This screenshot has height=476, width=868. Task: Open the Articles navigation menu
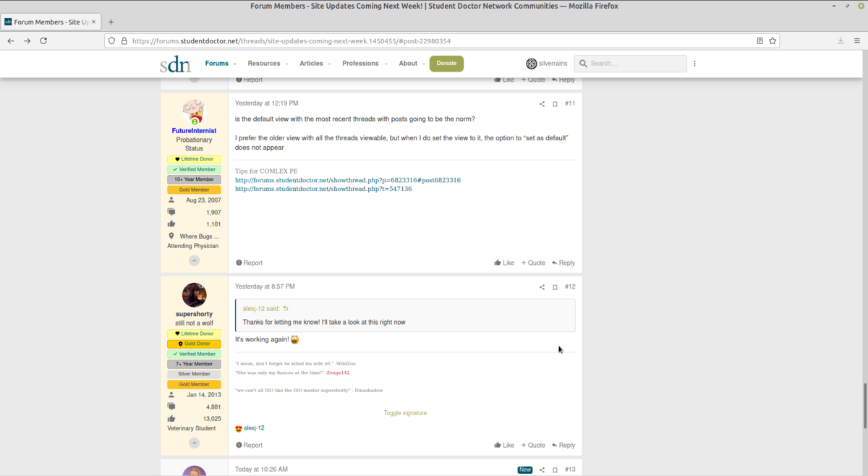pos(315,64)
